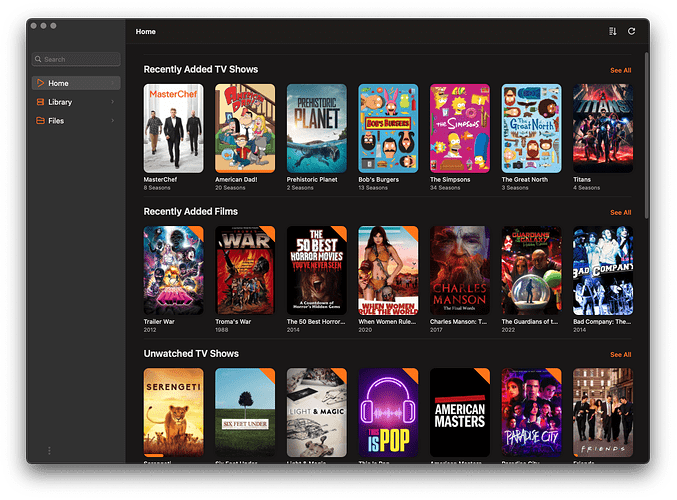Click See All for Recently Added TV Shows
The height and width of the screenshot is (500, 677).
coord(620,70)
